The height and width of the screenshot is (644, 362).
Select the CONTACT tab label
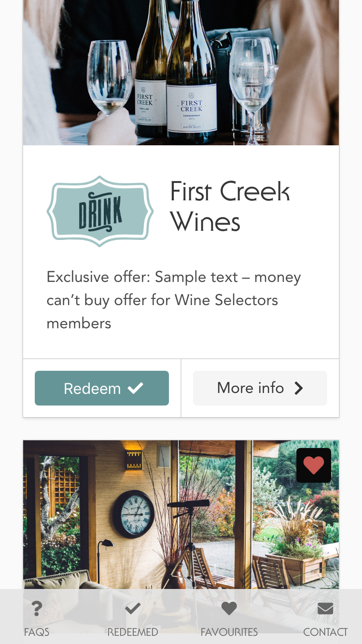325,632
